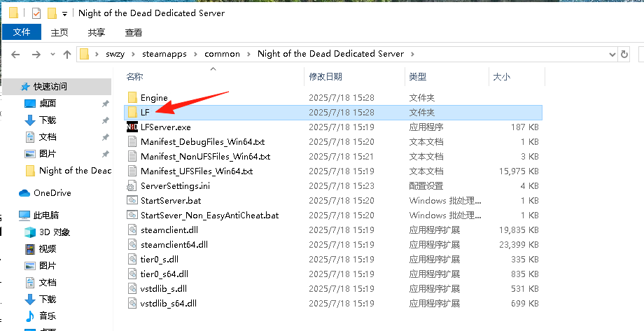Select the StartServer.bat batch file icon
Screen dimensions: 644x331
pyautogui.click(x=132, y=200)
